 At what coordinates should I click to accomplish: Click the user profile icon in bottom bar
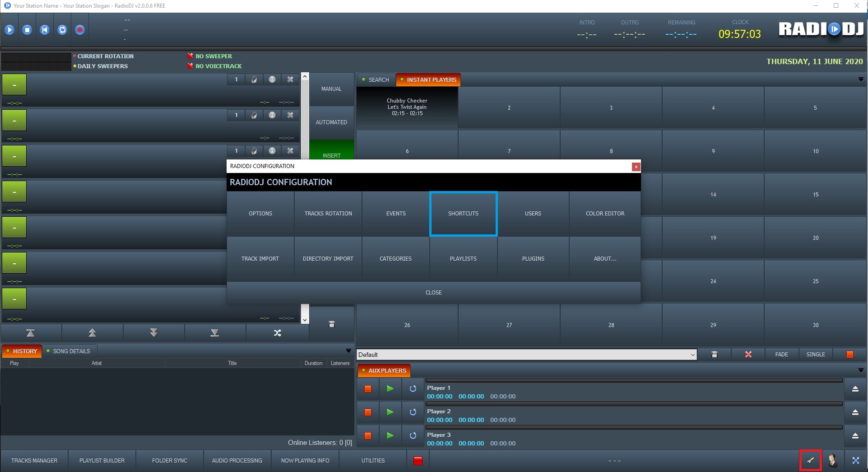coord(832,460)
